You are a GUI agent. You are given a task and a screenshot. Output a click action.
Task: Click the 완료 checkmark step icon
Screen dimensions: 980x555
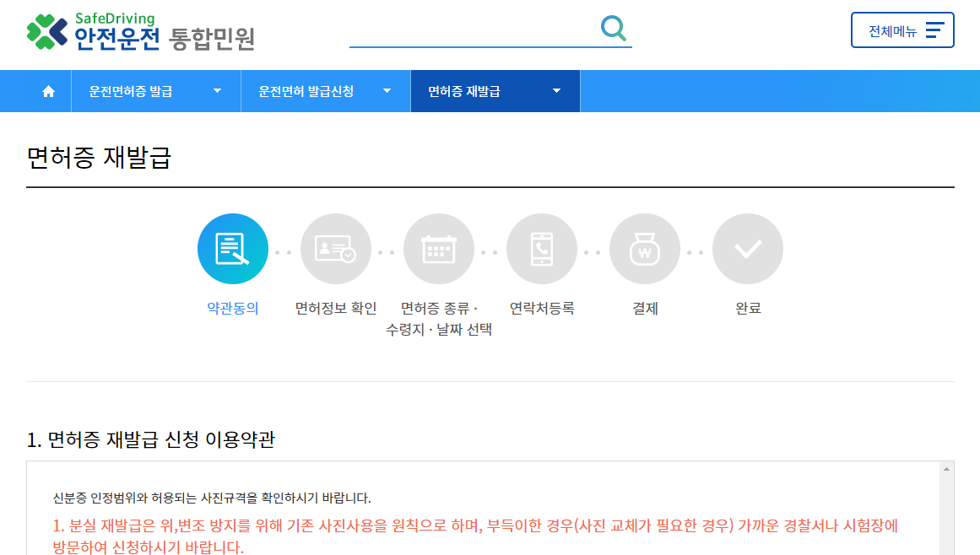pyautogui.click(x=747, y=248)
